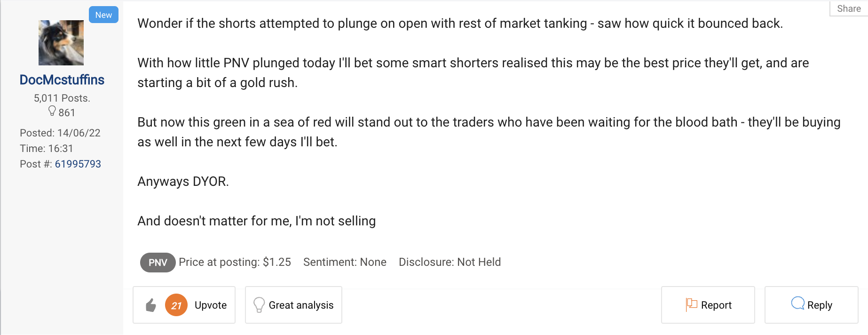Click the orange 21 upvote count badge
This screenshot has width=868, height=335.
pos(176,305)
